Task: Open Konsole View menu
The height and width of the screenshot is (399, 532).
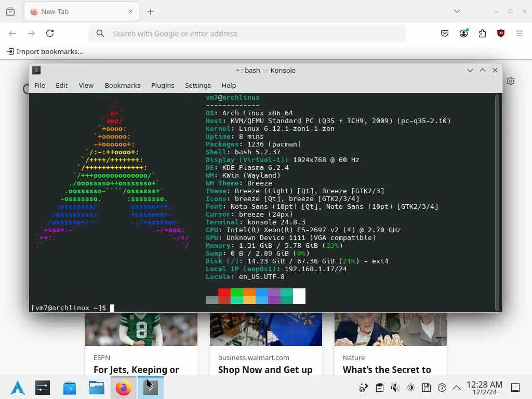Action: point(86,86)
